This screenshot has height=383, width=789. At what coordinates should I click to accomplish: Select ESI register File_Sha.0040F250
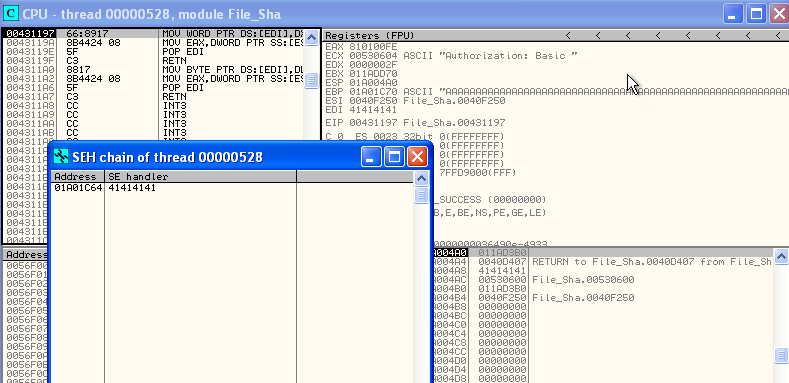pyautogui.click(x=415, y=101)
